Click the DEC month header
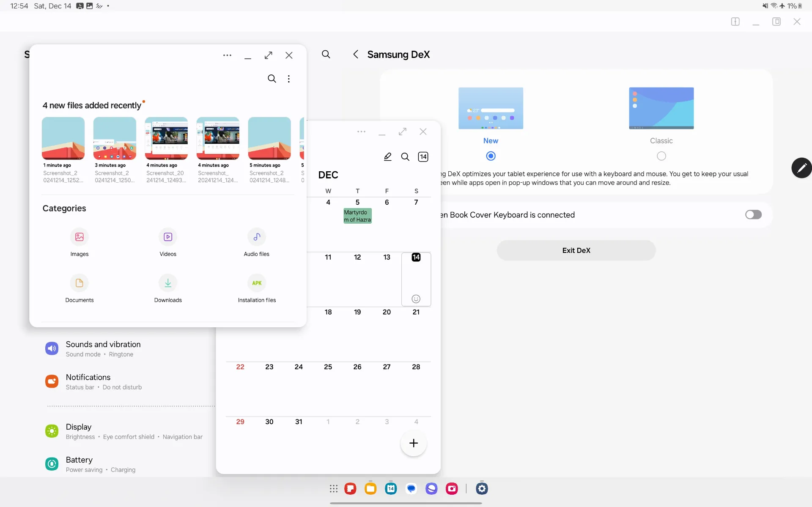 point(328,175)
